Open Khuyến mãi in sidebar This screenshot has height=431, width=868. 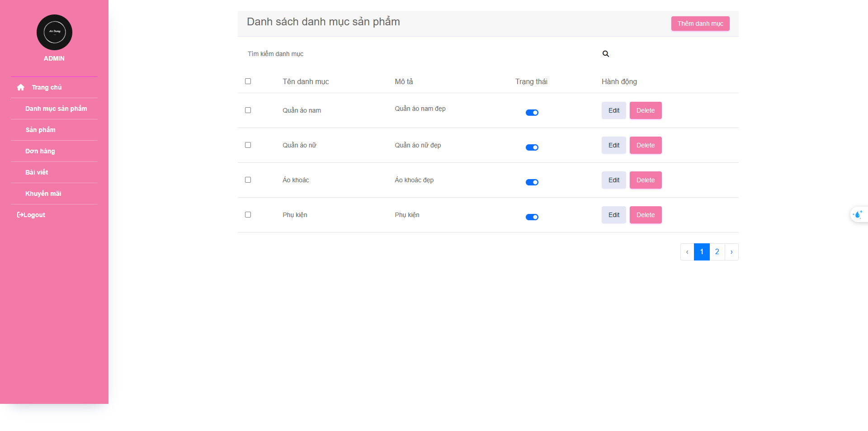[43, 194]
